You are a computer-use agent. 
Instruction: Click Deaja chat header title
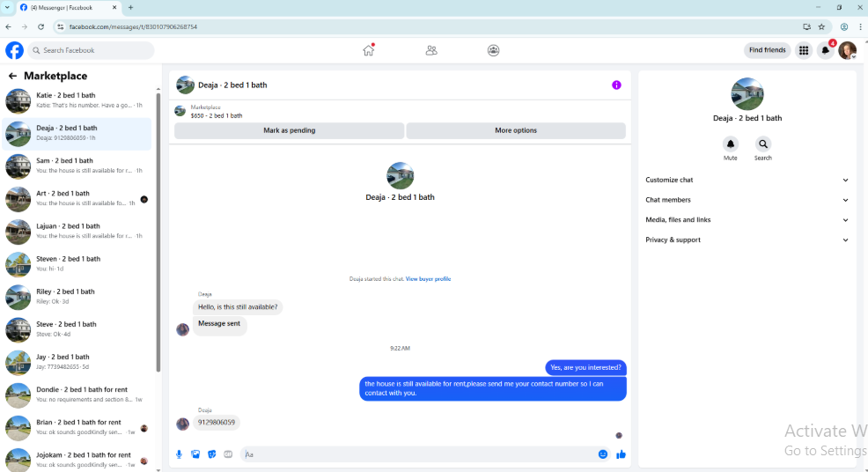click(232, 85)
